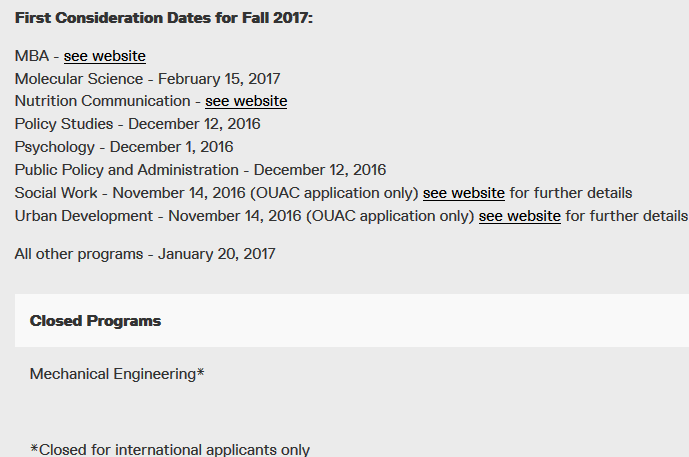Click "for further details" on Urban Development line
The width and height of the screenshot is (689, 457).
click(626, 216)
